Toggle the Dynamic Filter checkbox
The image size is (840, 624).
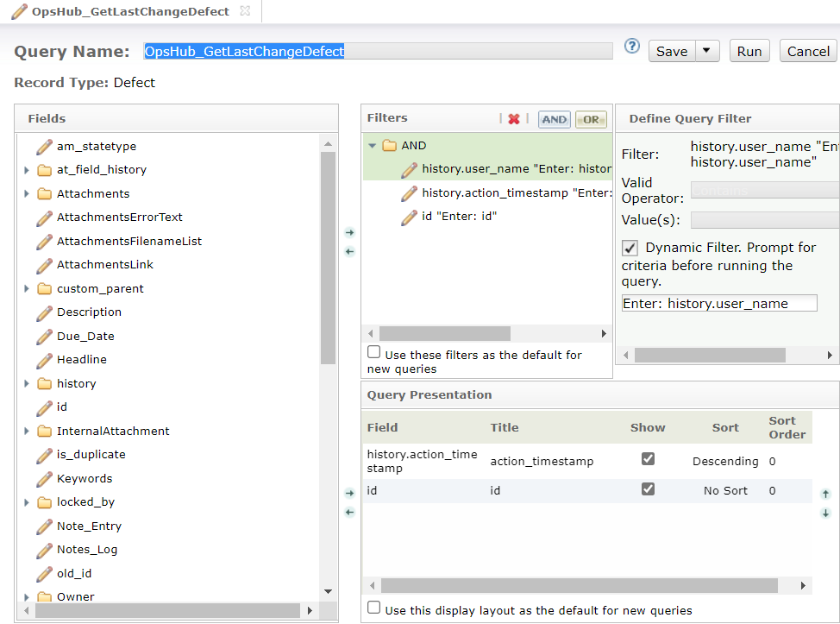coord(630,248)
